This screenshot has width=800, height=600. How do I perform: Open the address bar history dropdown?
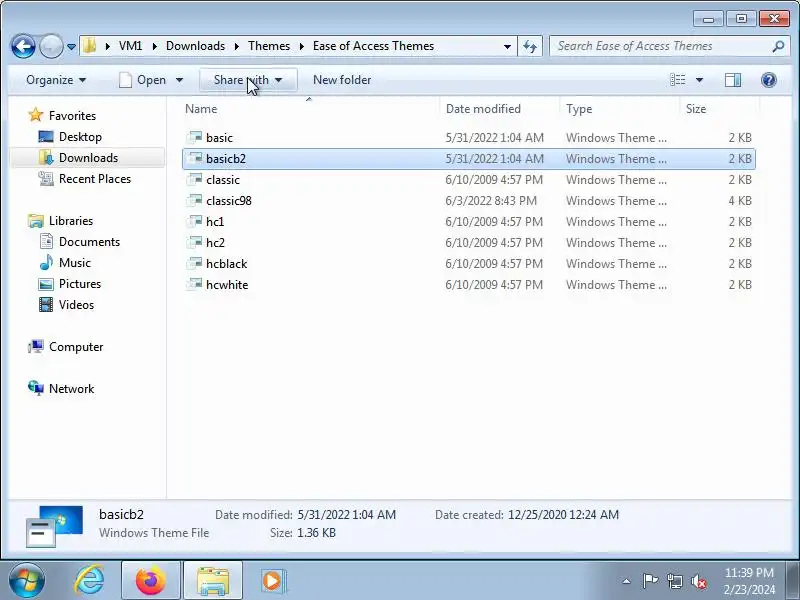[x=507, y=46]
